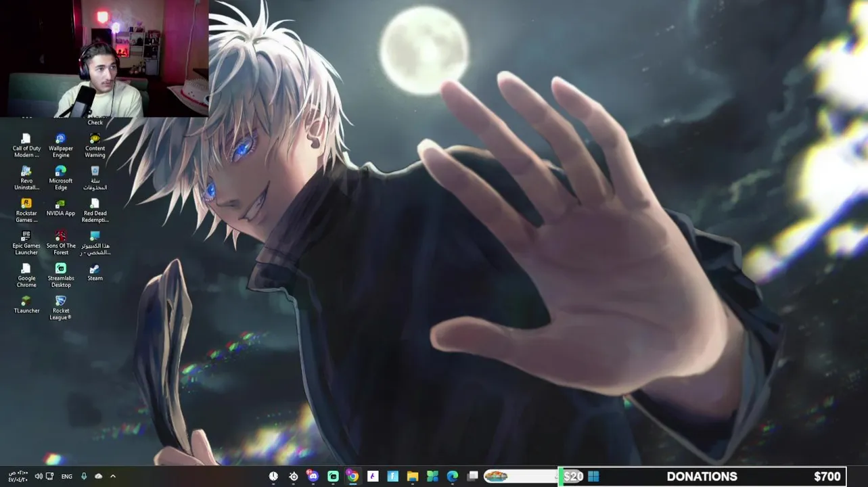
Task: Open the taskbar clock and date
Action: (x=18, y=476)
